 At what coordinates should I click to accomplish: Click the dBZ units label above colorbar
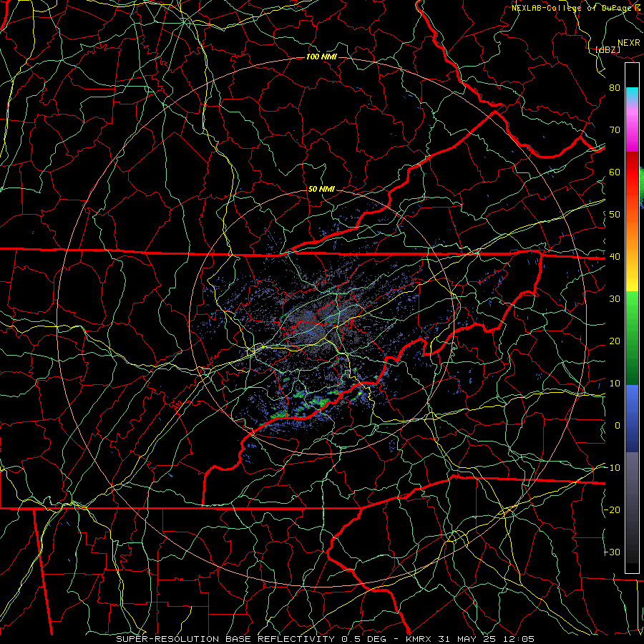coord(608,49)
